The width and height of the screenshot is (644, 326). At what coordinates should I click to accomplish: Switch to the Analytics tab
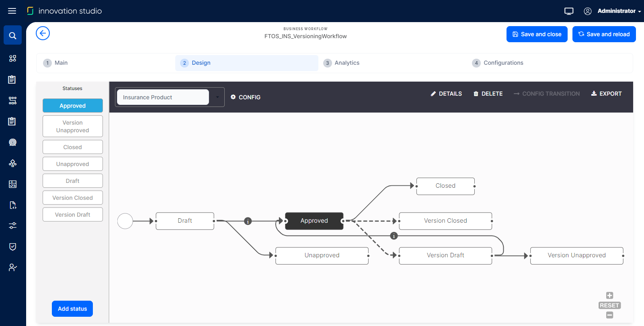[x=347, y=63]
